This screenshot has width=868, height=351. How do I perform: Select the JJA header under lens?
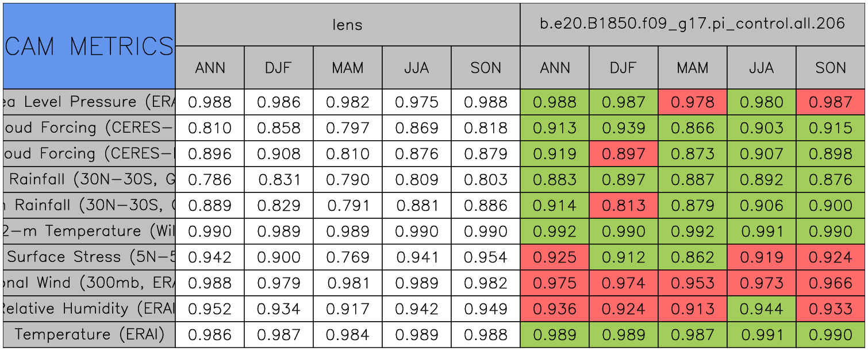tap(417, 68)
